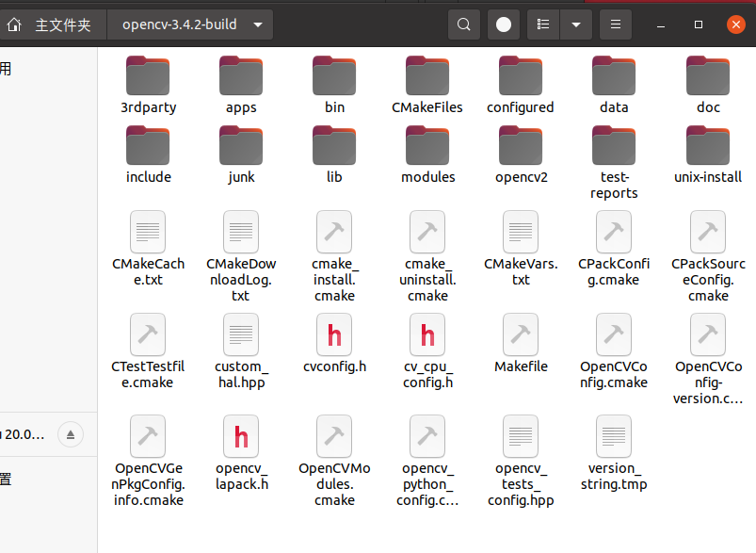This screenshot has height=553, width=756.
Task: Select the OpenCVConfig-version.cmake file icon
Action: (708, 334)
